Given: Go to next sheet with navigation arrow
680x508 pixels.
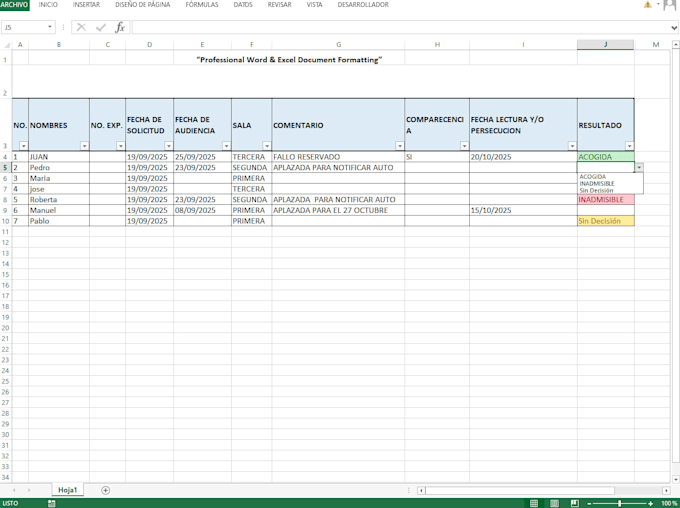Looking at the screenshot, I should 29,490.
